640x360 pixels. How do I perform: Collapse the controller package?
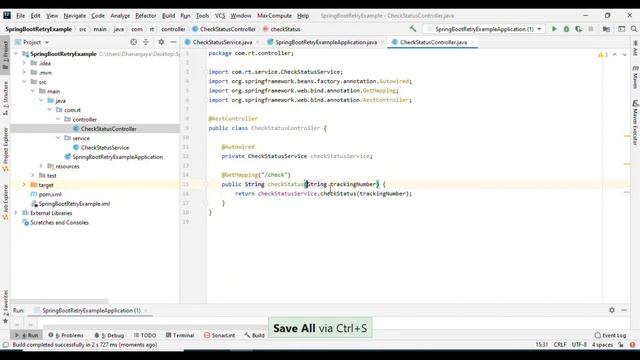click(x=58, y=119)
